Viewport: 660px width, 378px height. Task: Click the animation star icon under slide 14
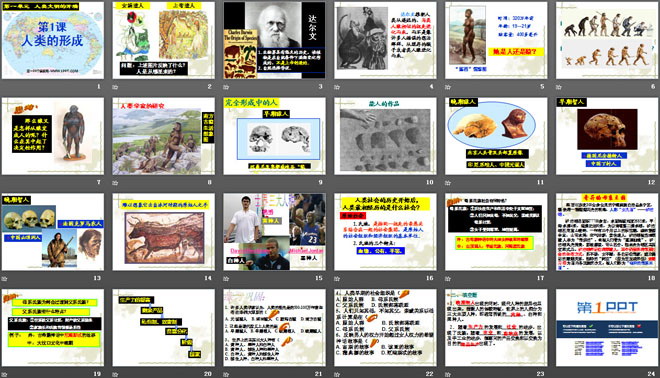(115, 278)
